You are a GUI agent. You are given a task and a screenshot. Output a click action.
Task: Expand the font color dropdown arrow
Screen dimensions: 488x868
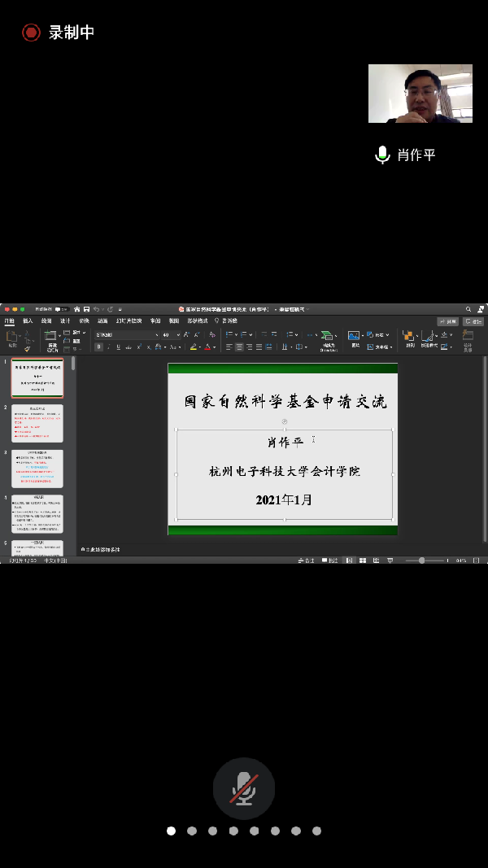pyautogui.click(x=216, y=347)
